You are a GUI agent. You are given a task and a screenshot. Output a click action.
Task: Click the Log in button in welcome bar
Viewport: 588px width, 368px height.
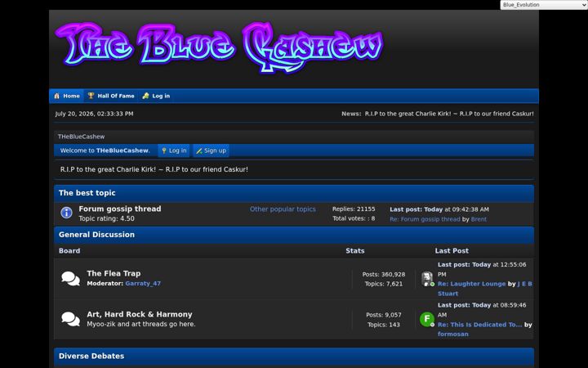[x=174, y=150]
